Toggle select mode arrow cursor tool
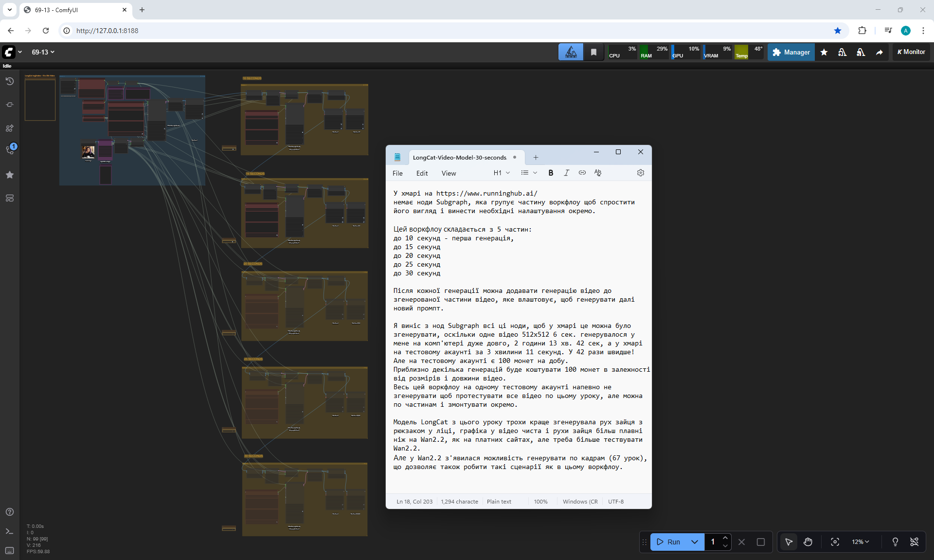 click(789, 542)
